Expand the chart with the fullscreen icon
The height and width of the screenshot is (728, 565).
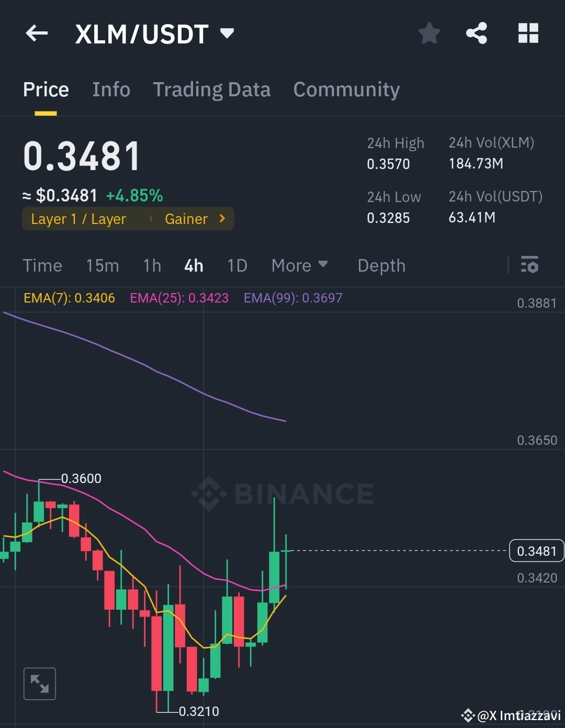pos(39,684)
